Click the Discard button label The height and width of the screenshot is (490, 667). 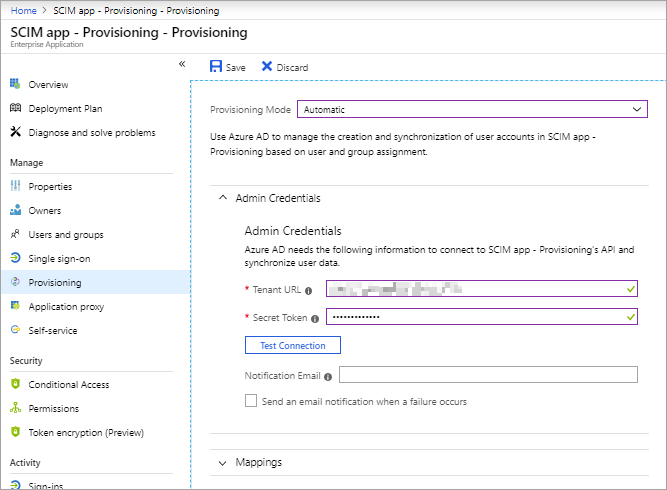292,68
